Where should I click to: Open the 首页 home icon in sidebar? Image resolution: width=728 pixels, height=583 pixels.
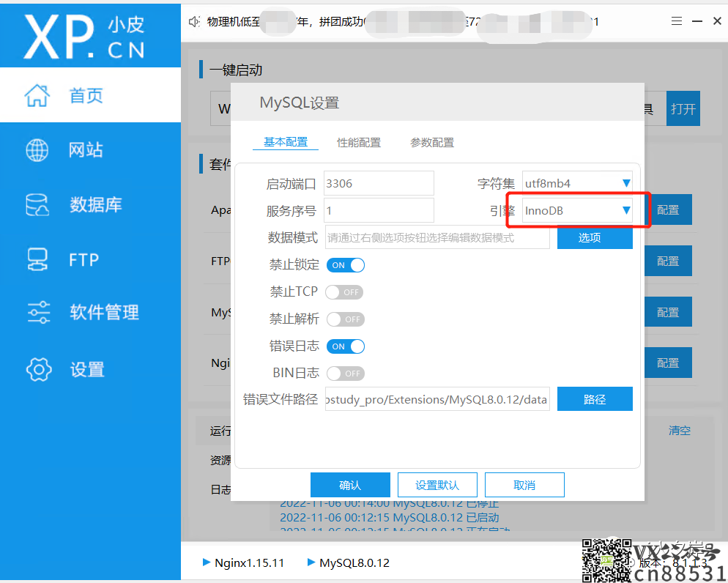[x=37, y=96]
